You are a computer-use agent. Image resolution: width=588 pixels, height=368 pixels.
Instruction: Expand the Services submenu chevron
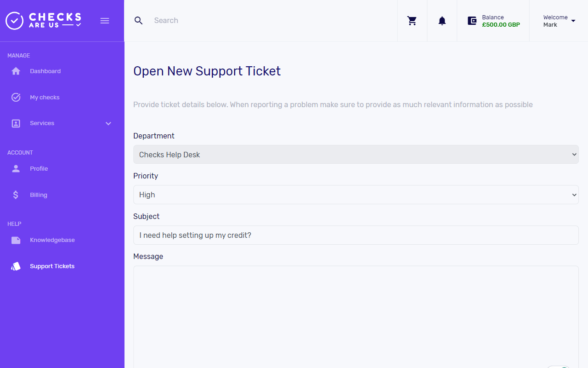tap(108, 123)
